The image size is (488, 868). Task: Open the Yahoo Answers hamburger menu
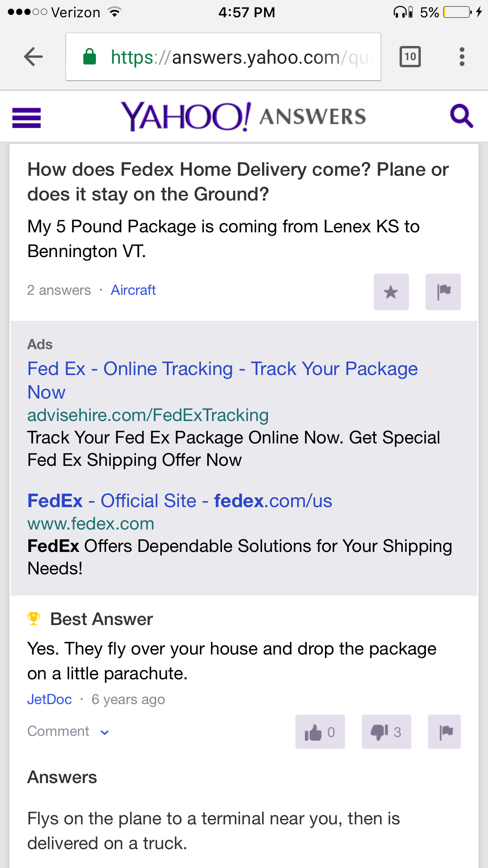26,118
